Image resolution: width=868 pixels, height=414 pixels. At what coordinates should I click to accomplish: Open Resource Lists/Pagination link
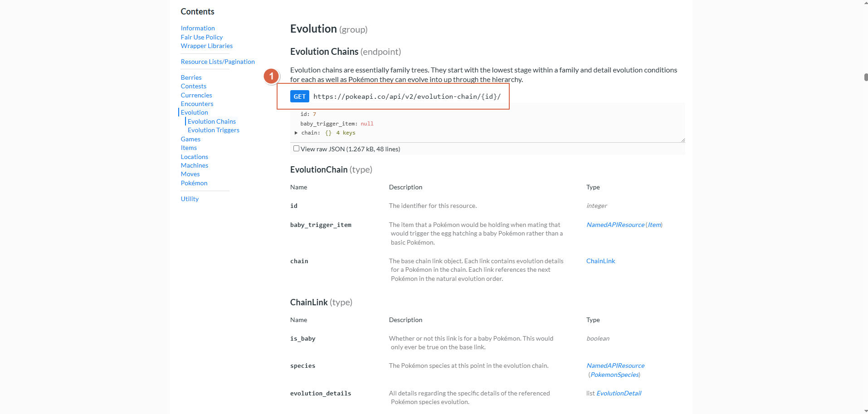218,62
